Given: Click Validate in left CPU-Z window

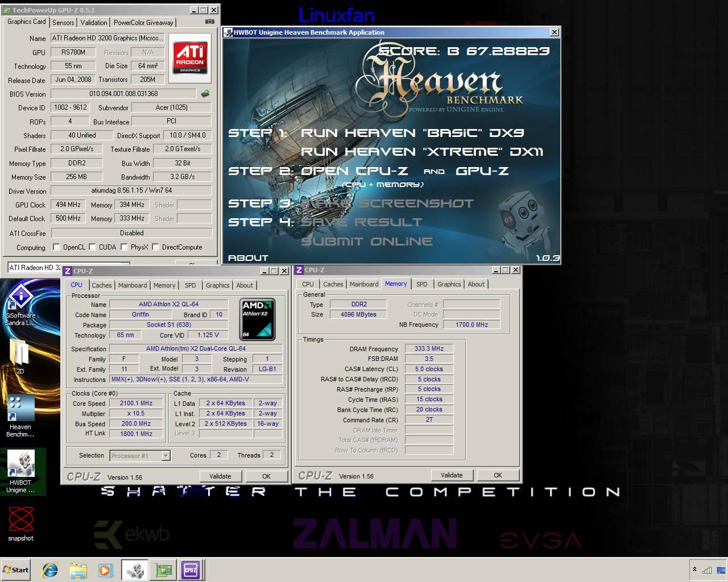Looking at the screenshot, I should pyautogui.click(x=220, y=476).
